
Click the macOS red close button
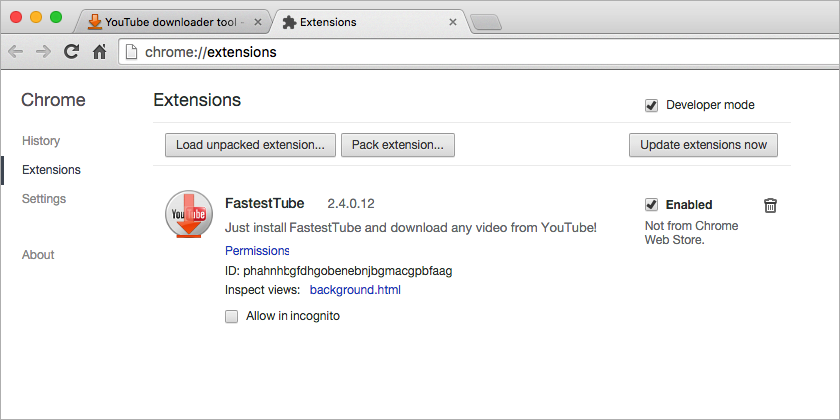16,17
